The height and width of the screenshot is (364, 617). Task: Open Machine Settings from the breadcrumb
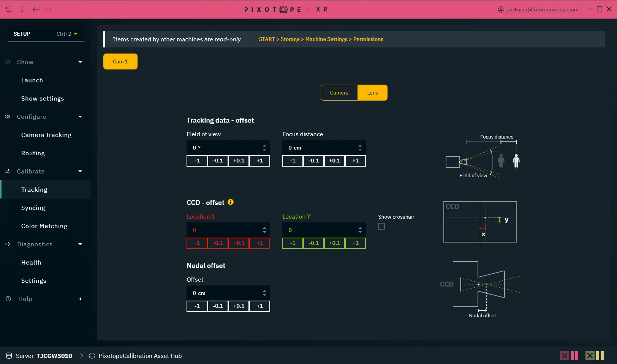tap(326, 39)
